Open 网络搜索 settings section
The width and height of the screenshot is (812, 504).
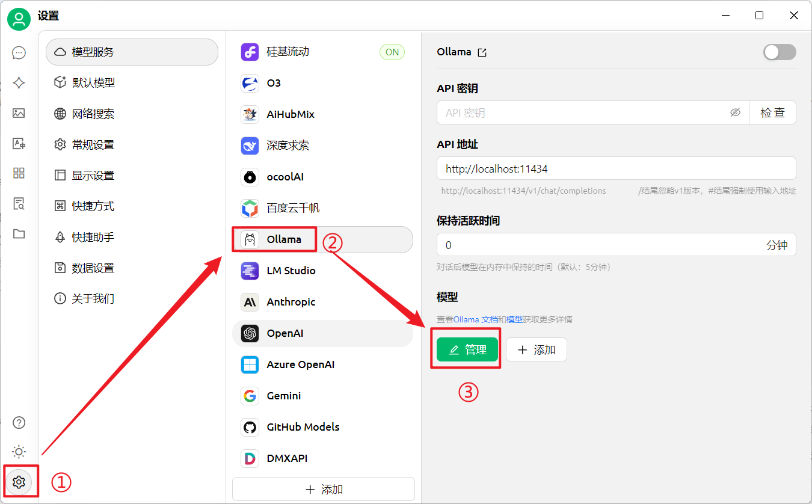coord(132,114)
